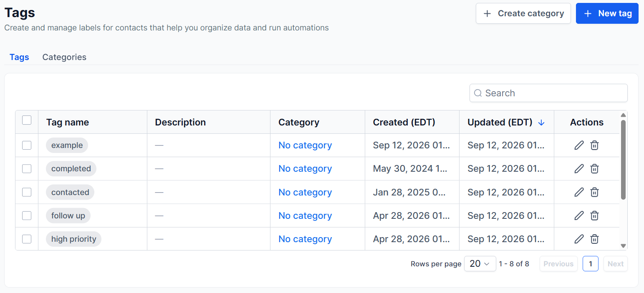Click the follow up tag chip
Viewport: 644px width, 293px height.
tap(68, 215)
